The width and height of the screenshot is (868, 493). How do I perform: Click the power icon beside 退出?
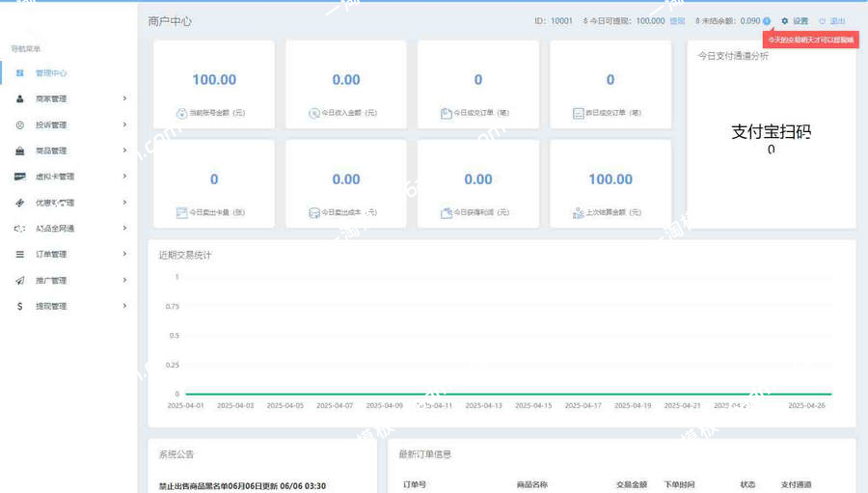[x=822, y=21]
